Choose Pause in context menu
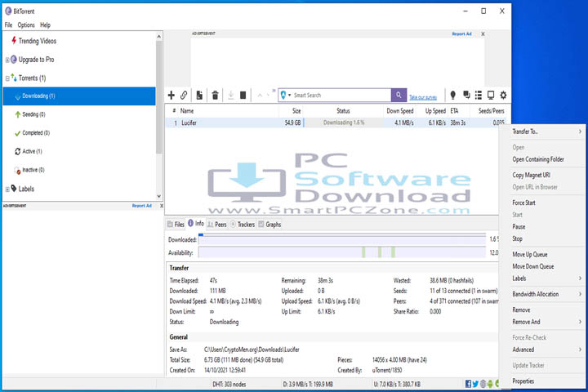Viewport: 588px width, 392px height. click(519, 227)
